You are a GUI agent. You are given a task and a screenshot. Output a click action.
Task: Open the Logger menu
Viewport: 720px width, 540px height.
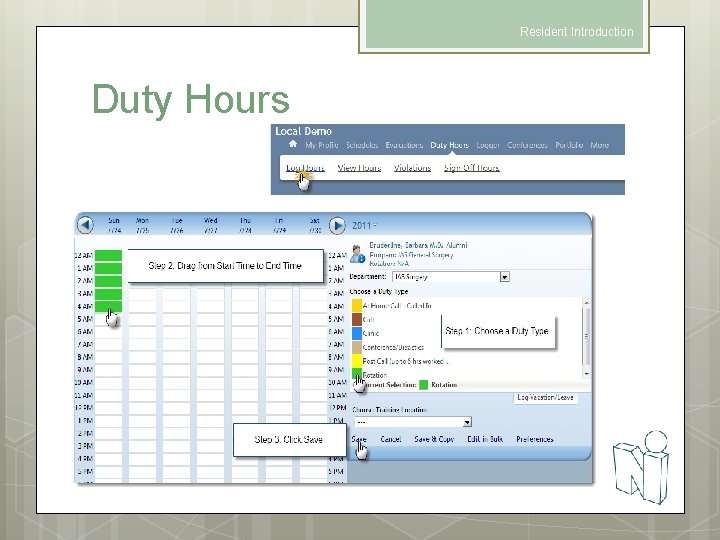(x=488, y=145)
